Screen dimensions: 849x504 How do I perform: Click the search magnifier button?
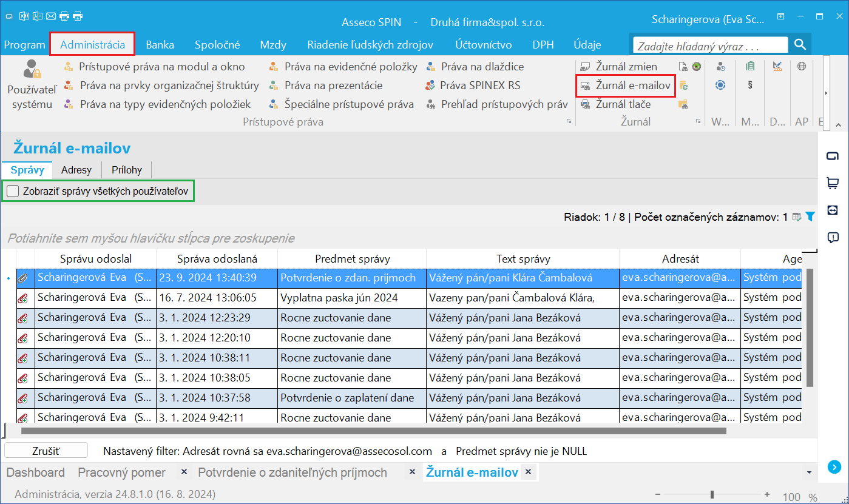[x=800, y=44]
